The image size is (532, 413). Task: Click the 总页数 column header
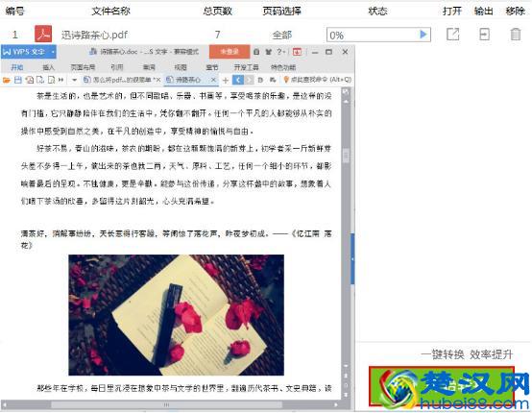tap(217, 12)
